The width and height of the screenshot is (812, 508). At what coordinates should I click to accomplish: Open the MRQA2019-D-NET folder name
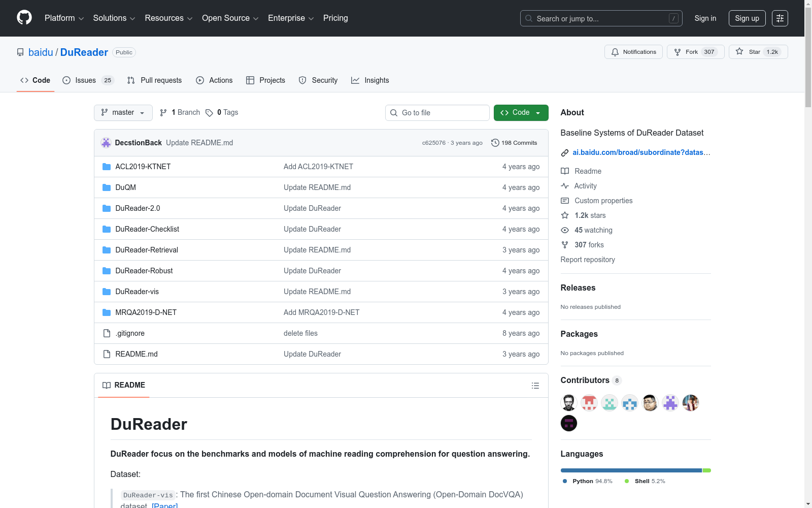146,312
